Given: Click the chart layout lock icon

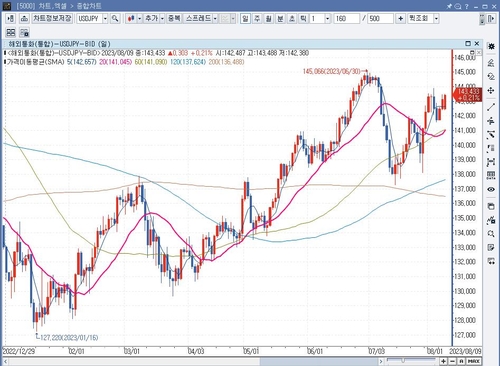Looking at the screenshot, I should 24,32.
